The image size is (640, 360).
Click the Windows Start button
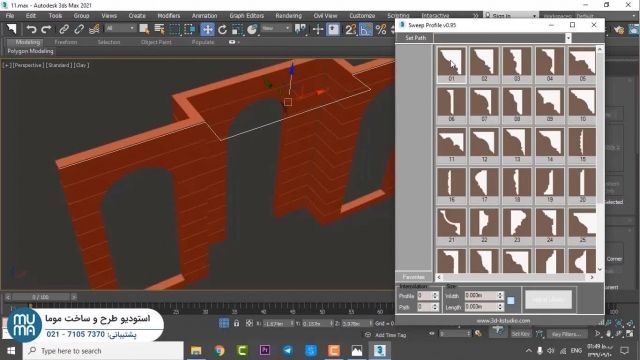click(x=11, y=351)
